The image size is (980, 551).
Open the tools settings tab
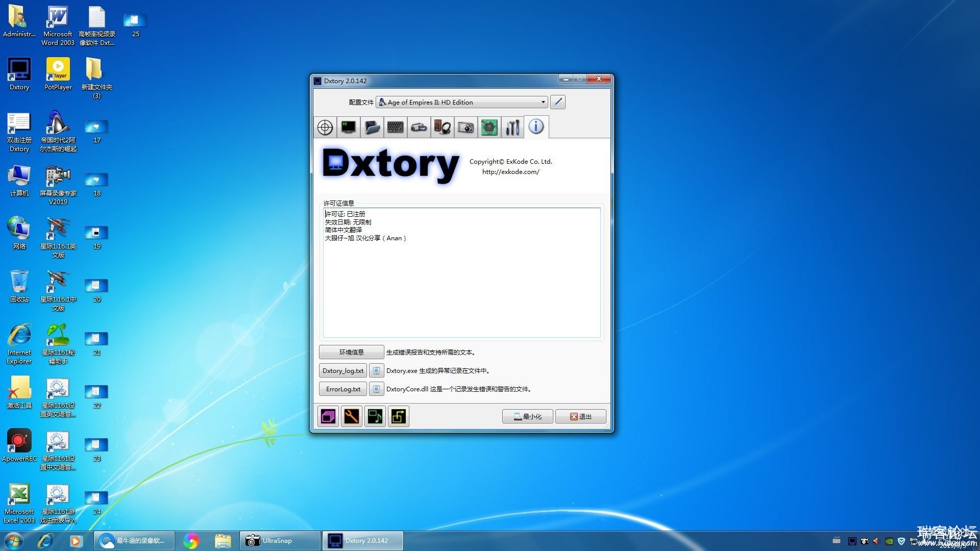[512, 127]
